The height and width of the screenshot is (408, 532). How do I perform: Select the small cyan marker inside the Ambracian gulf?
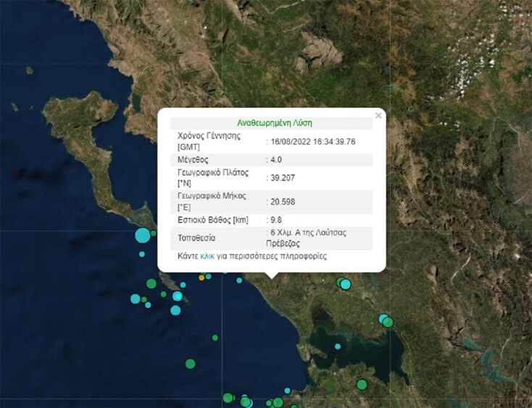(x=338, y=346)
